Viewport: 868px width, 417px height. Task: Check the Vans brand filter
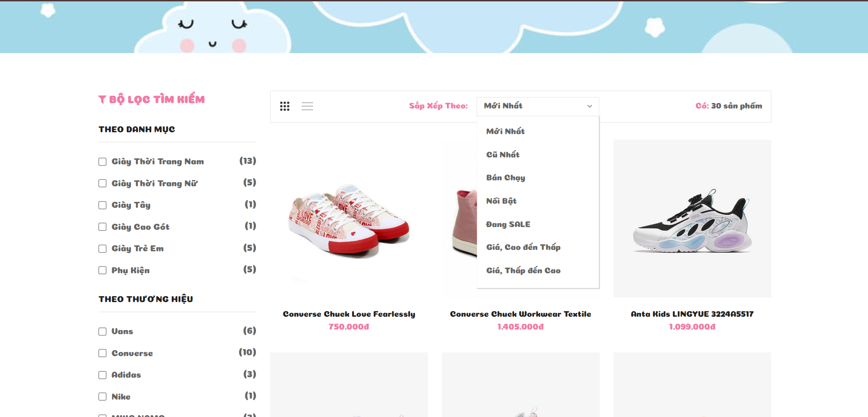103,331
